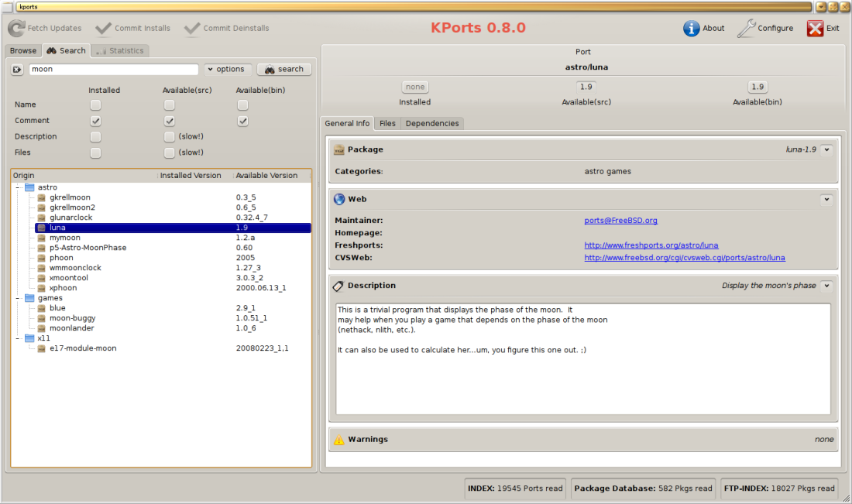Screen dimensions: 852x504
Task: Click the package icon beside gkrellmoon2
Action: coord(41,207)
